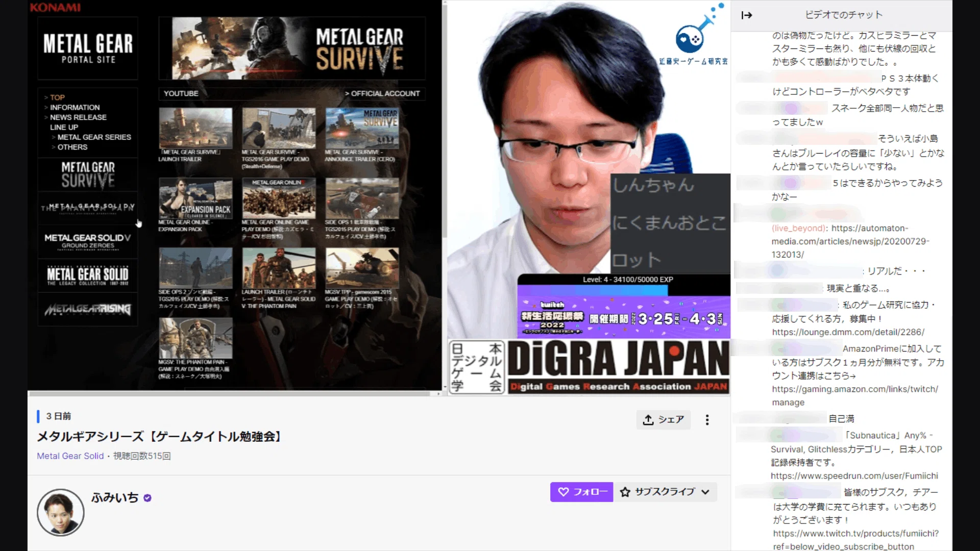Click the verified badge next to ふみいち
980x551 pixels.
click(148, 498)
